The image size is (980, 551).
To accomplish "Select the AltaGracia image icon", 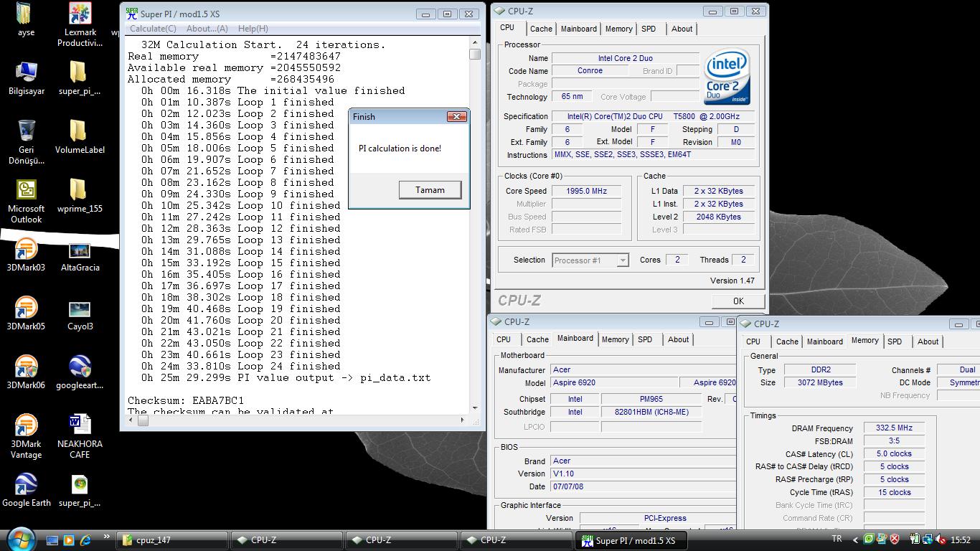I will pyautogui.click(x=80, y=255).
